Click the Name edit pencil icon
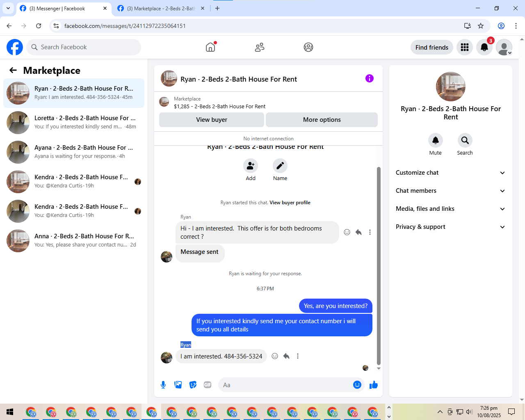Image resolution: width=525 pixels, height=420 pixels. [x=280, y=166]
